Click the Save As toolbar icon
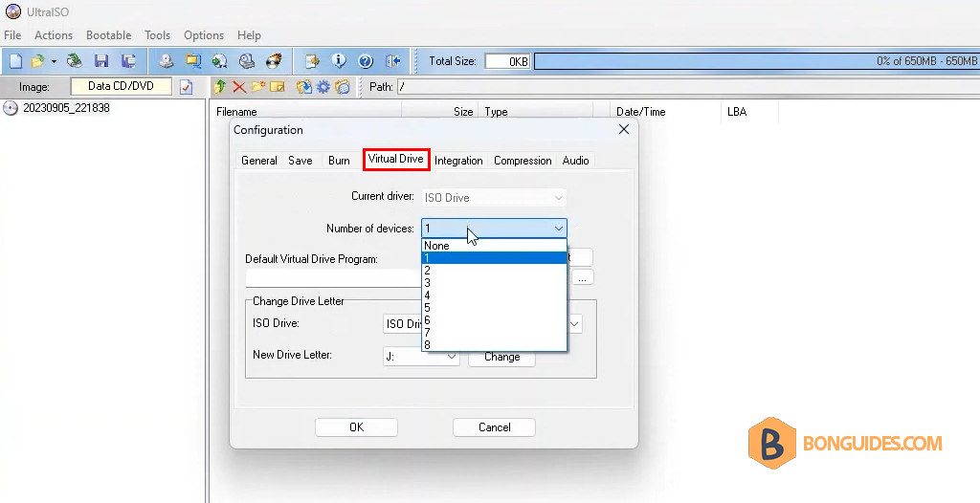Image resolution: width=980 pixels, height=503 pixels. (x=128, y=61)
